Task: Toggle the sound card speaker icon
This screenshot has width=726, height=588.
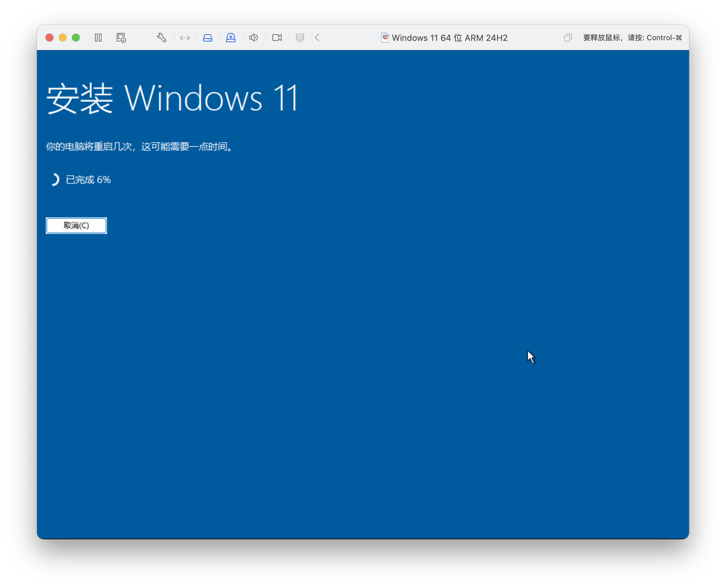Action: coord(254,38)
